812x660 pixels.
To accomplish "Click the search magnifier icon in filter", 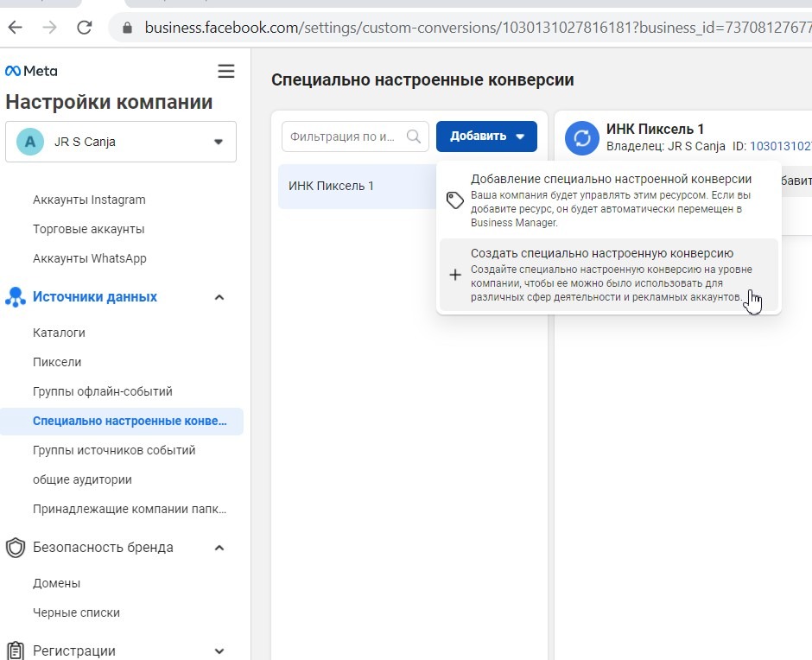I will click(x=413, y=136).
